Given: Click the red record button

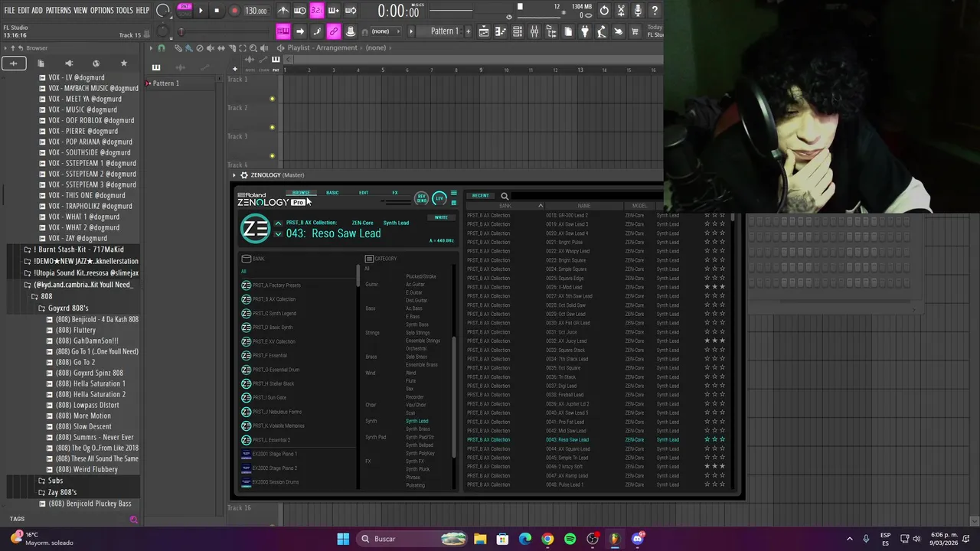Looking at the screenshot, I should (234, 11).
